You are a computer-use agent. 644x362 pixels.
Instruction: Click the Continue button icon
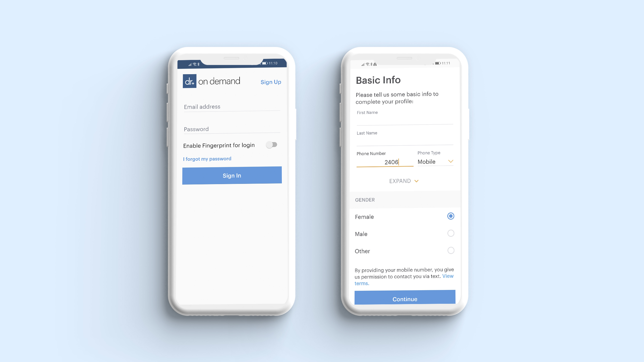click(404, 299)
